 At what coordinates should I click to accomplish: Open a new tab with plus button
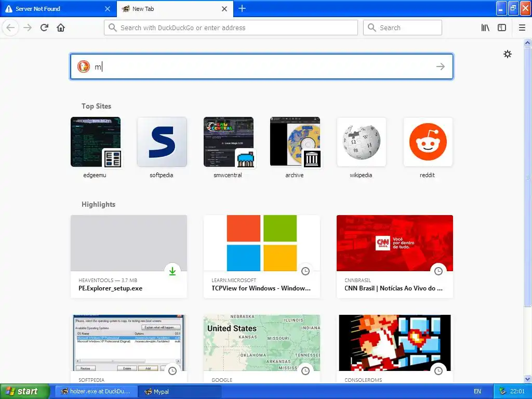[x=242, y=8]
